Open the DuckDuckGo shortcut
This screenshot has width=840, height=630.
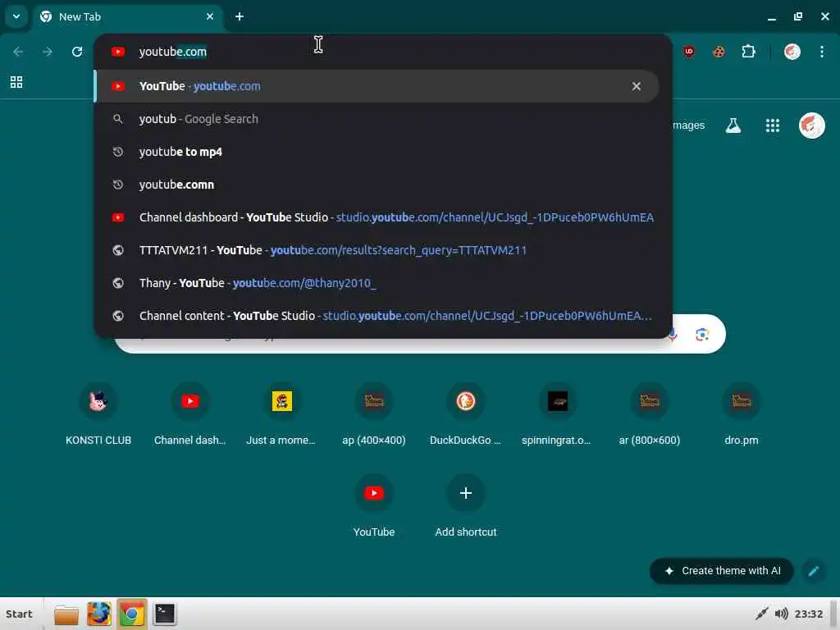(x=466, y=415)
